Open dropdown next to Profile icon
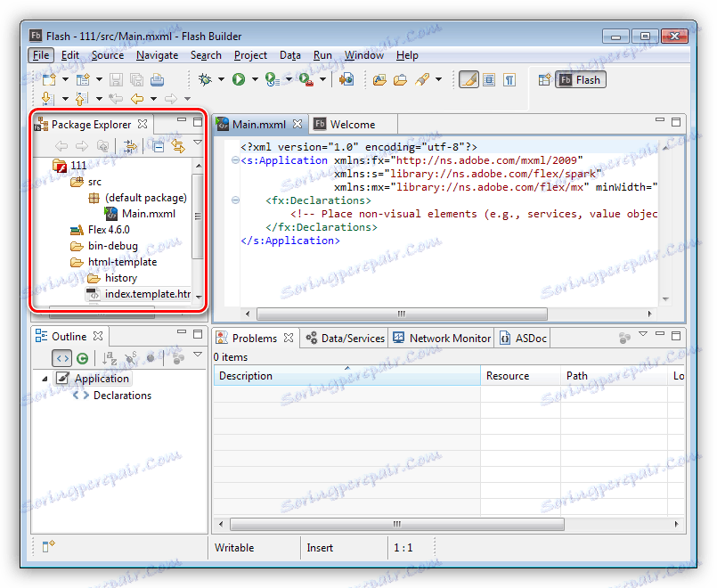 coord(289,79)
